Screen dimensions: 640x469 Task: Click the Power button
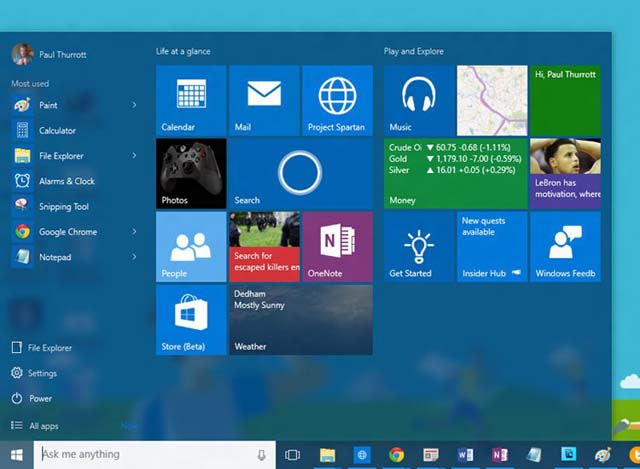tap(32, 398)
